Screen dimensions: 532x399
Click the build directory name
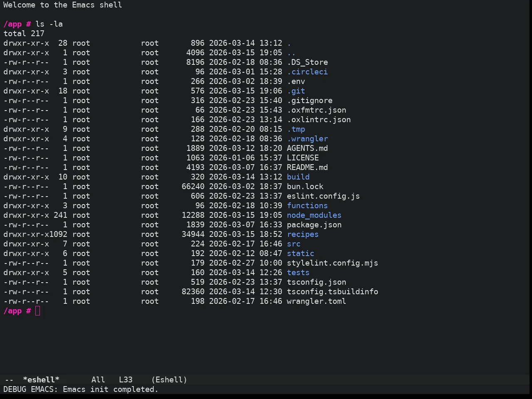click(298, 177)
